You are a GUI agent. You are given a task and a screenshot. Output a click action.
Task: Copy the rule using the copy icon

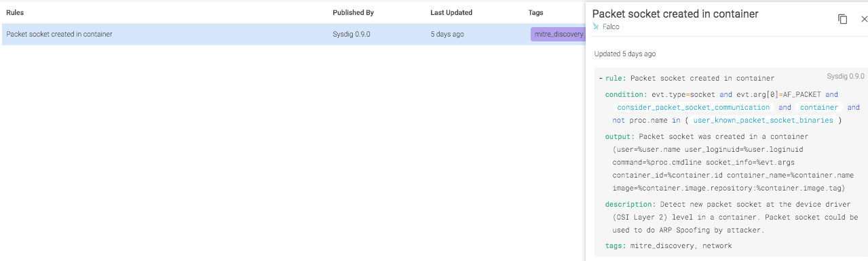(842, 19)
